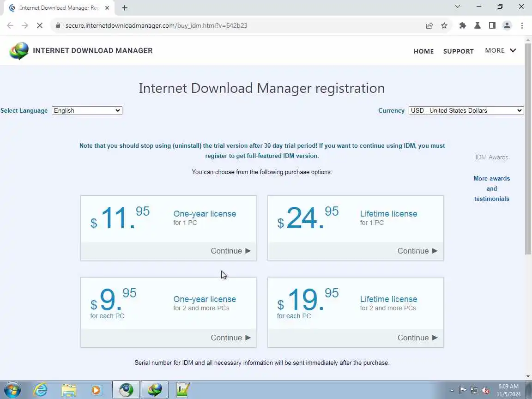Go to HOME in the site navigation

click(x=423, y=51)
